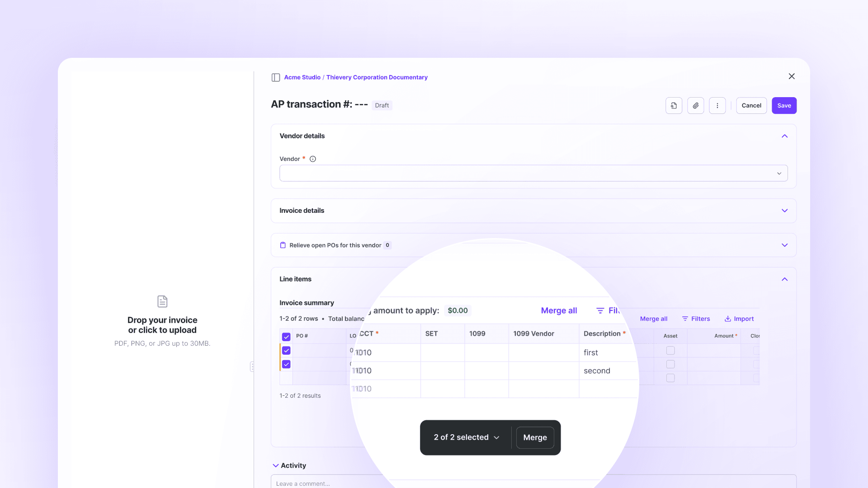Click the document upload icon in drop area
The height and width of the screenshot is (488, 868).
(x=162, y=301)
